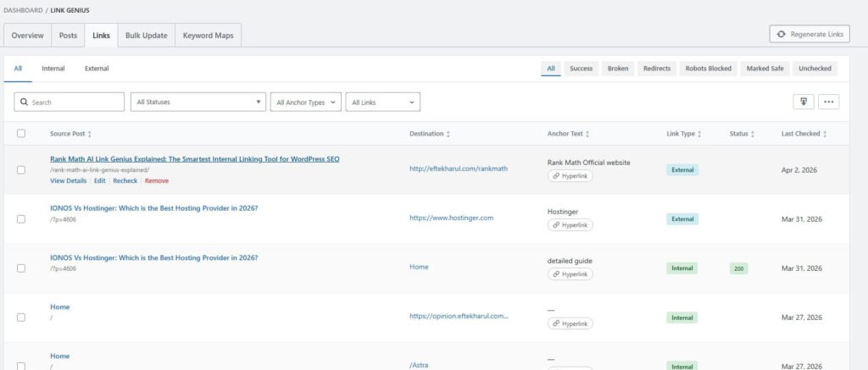
Task: Click Remove under Rank Math post
Action: pos(157,181)
